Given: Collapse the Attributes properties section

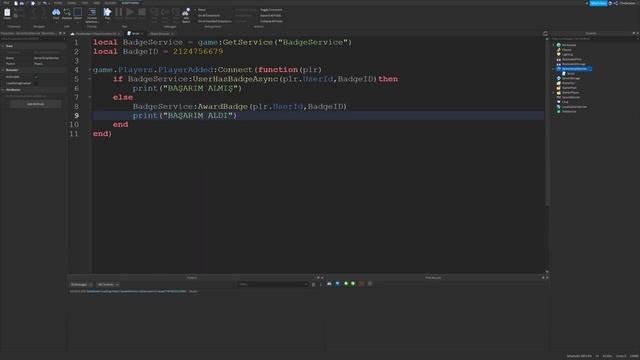Looking at the screenshot, I should coord(3,90).
